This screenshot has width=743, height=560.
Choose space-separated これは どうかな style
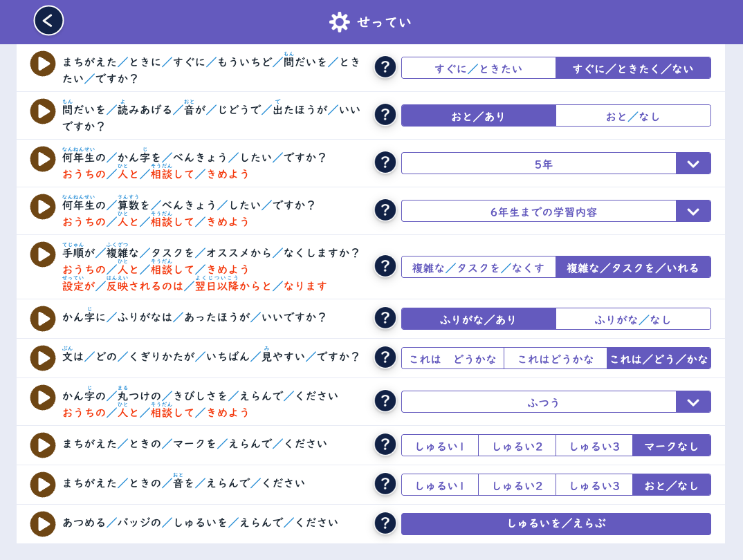coord(452,358)
